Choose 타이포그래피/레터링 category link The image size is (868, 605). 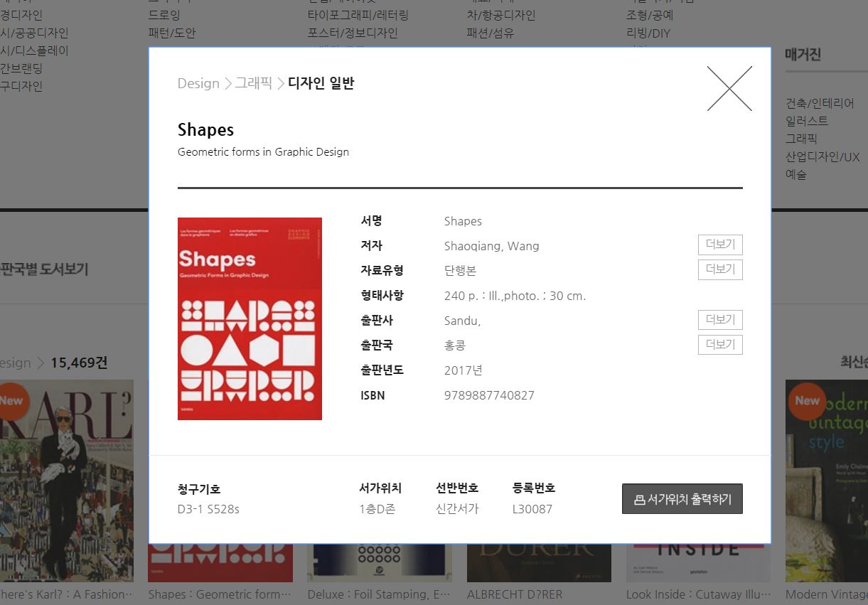click(358, 15)
